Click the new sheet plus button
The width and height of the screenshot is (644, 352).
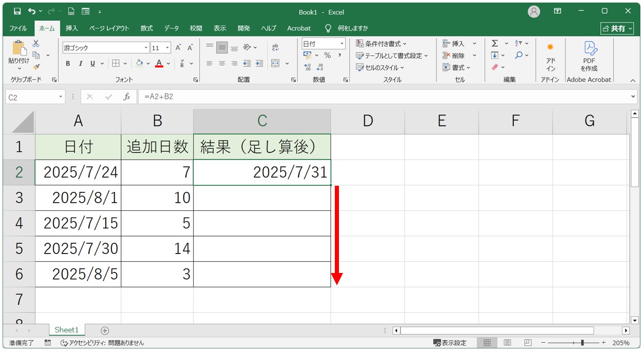[105, 330]
